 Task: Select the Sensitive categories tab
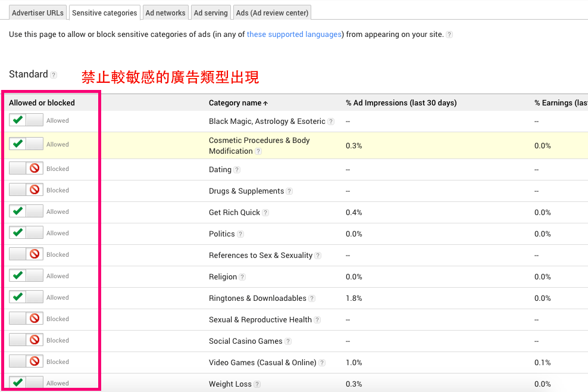105,13
